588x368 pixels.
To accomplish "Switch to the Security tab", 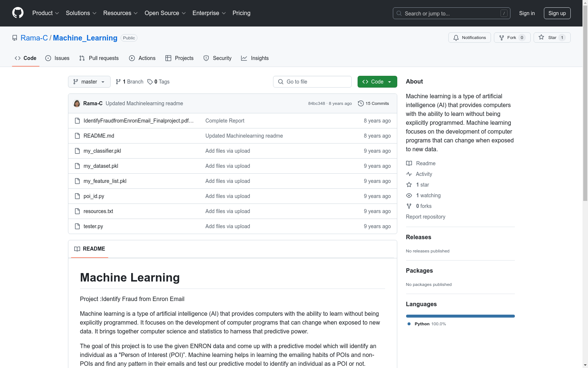I will coord(218,58).
